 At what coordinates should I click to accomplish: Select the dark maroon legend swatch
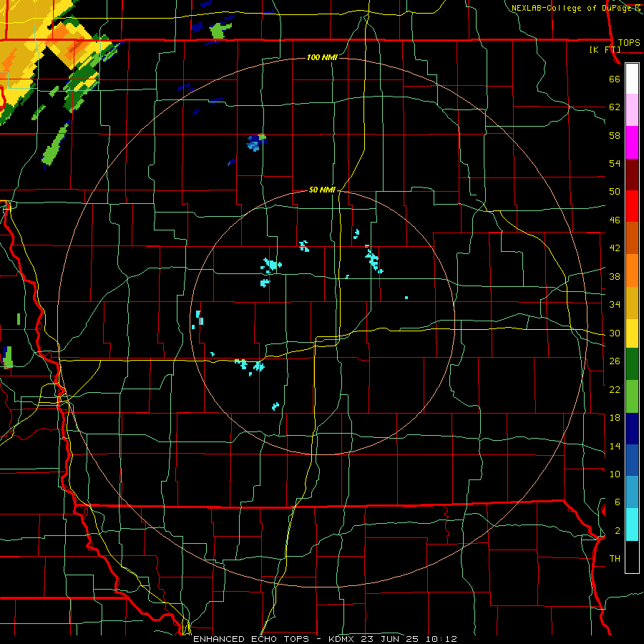pos(632,175)
